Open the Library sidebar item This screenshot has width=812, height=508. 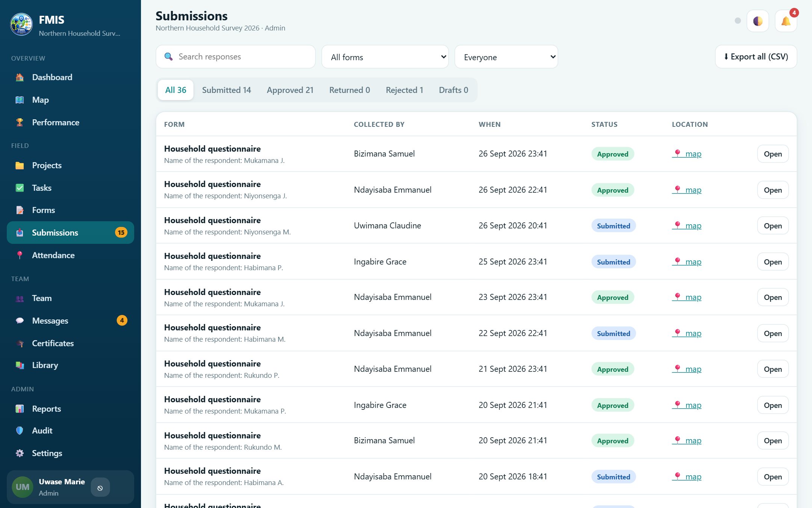pos(70,365)
